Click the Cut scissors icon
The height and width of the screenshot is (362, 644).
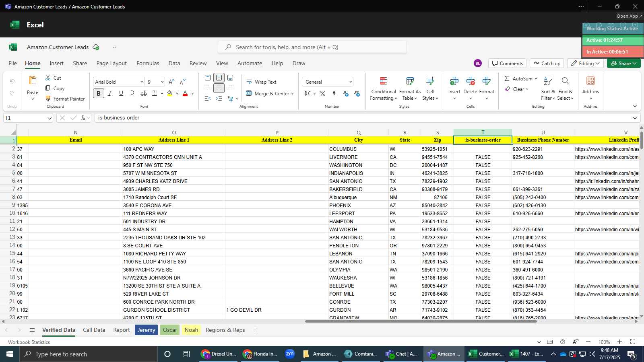coord(48,78)
